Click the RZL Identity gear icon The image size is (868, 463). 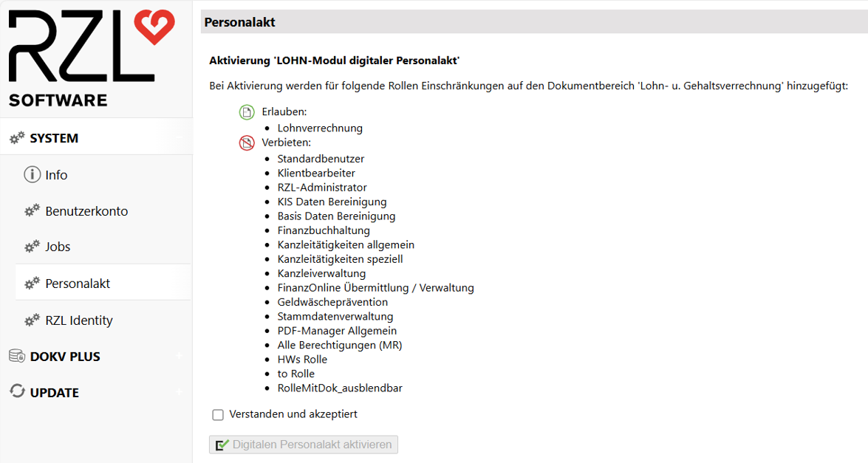30,320
